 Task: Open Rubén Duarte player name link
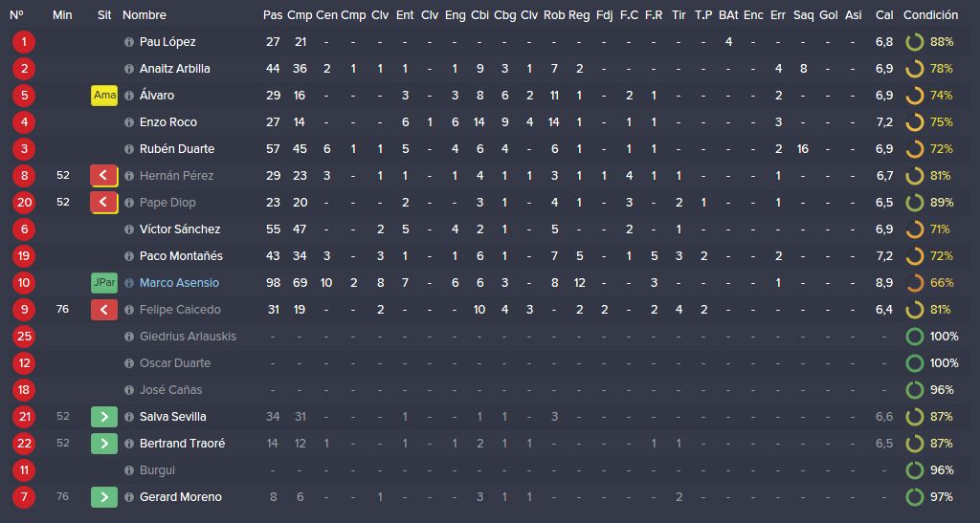tap(177, 149)
